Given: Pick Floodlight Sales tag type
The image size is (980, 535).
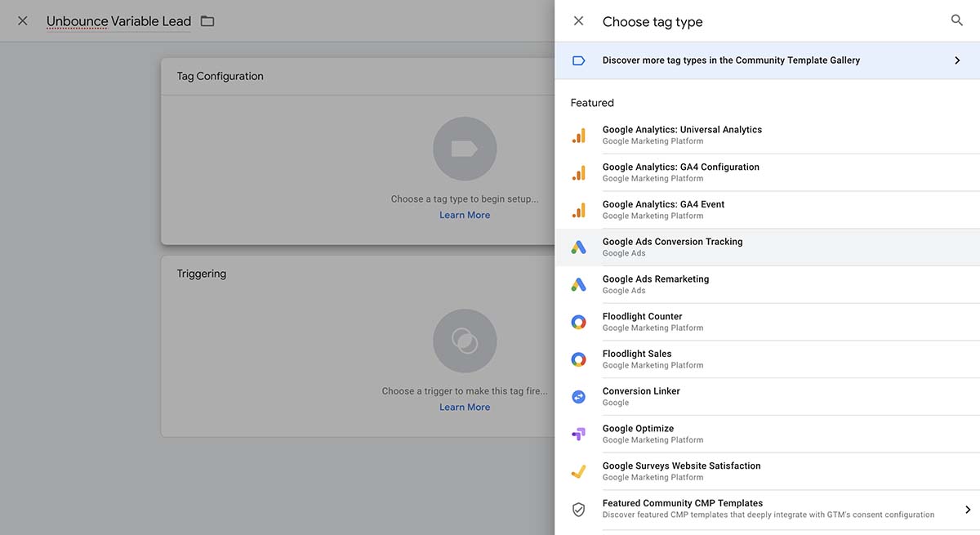Looking at the screenshot, I should [x=768, y=360].
